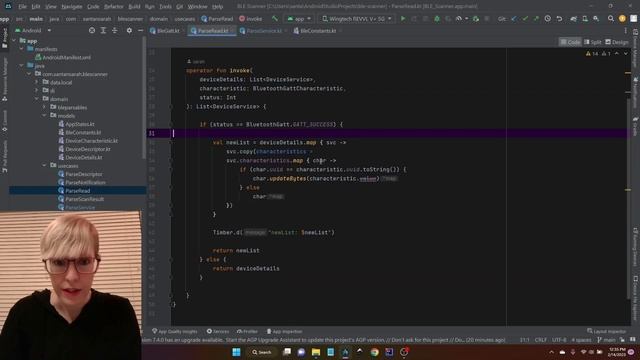640x360 pixels.
Task: Switch editor to Design view
Action: [x=617, y=42]
